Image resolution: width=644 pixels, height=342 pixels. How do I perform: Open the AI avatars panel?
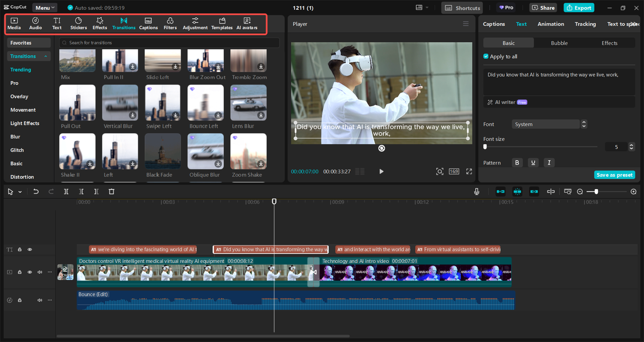click(247, 23)
